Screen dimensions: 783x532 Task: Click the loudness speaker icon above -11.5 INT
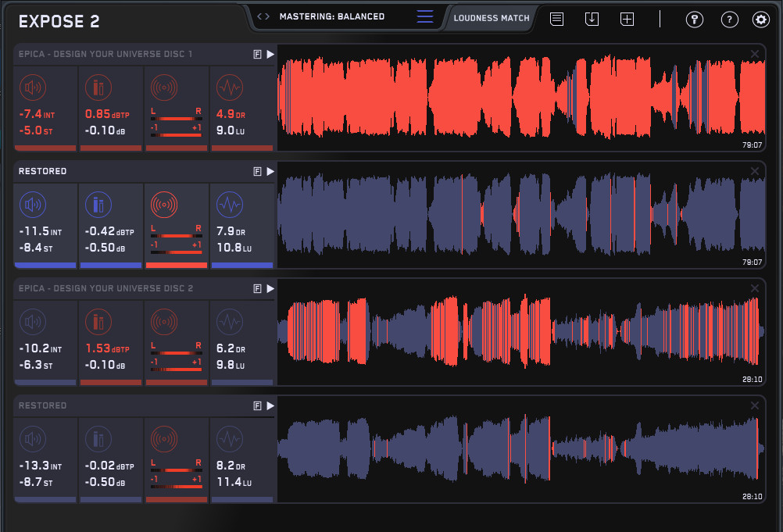click(33, 205)
